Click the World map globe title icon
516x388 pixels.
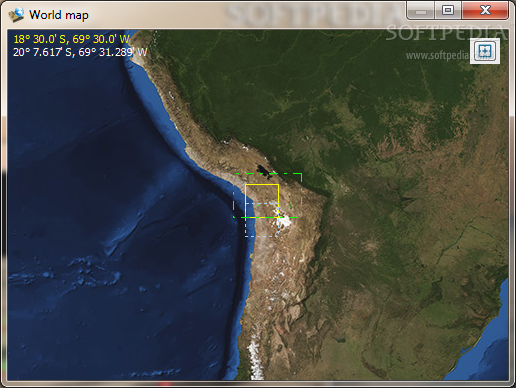[17, 15]
